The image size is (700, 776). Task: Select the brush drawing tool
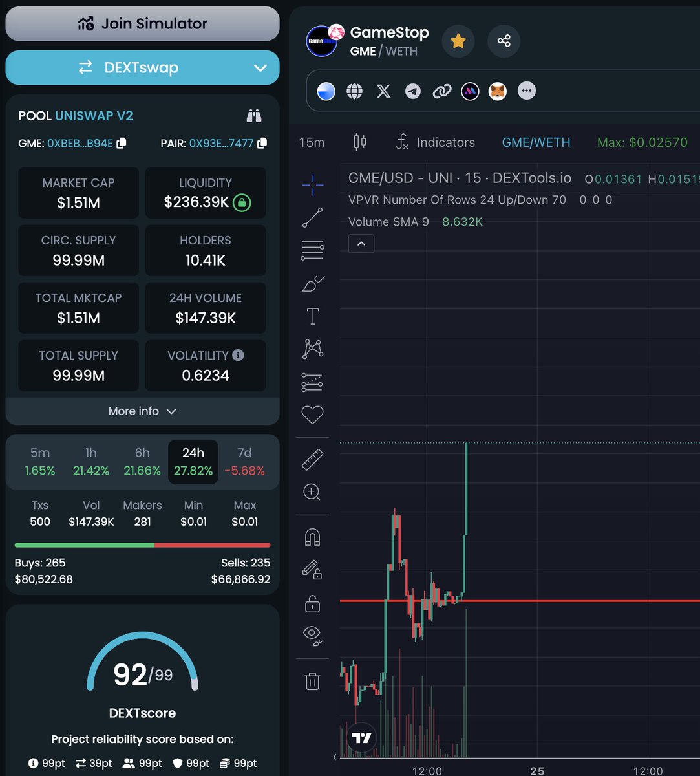coord(313,284)
